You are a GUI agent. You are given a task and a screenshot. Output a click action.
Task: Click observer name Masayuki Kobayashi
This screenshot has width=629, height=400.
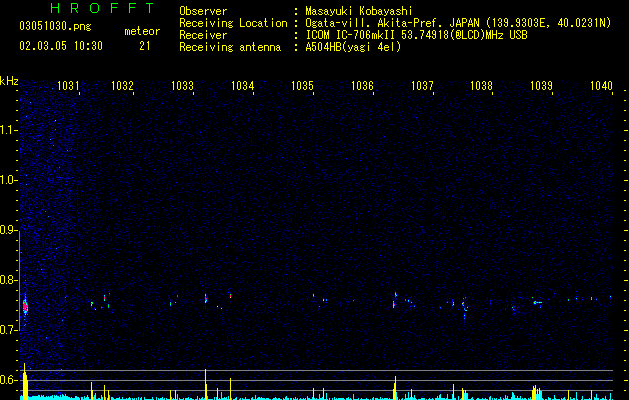pos(359,11)
